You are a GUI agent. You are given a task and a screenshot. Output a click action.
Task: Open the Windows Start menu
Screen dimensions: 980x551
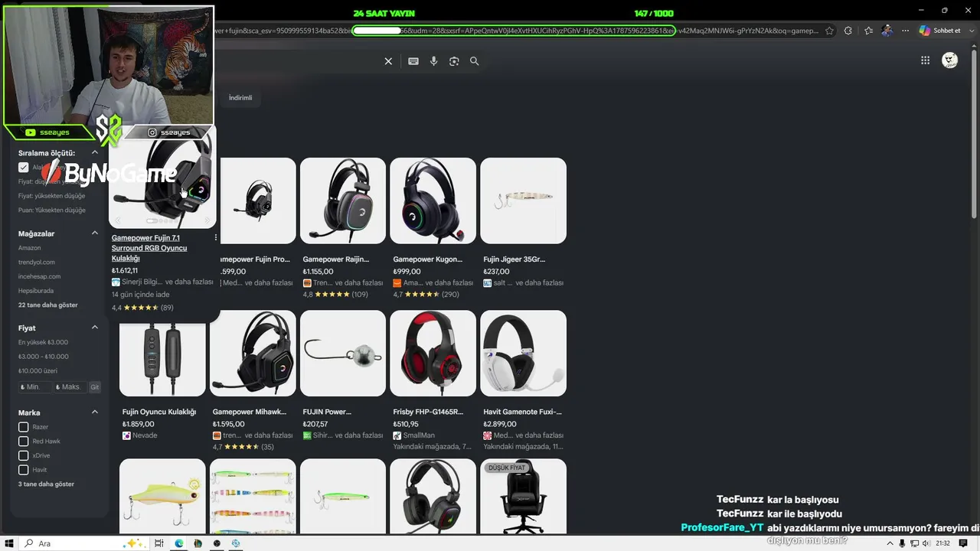[11, 543]
